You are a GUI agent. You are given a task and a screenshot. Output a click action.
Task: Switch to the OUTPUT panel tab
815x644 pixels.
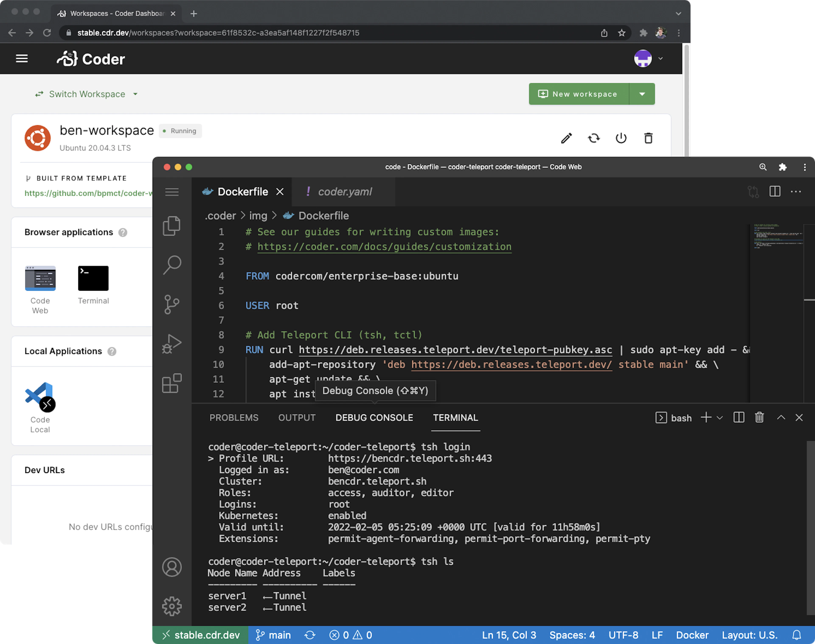(x=297, y=418)
